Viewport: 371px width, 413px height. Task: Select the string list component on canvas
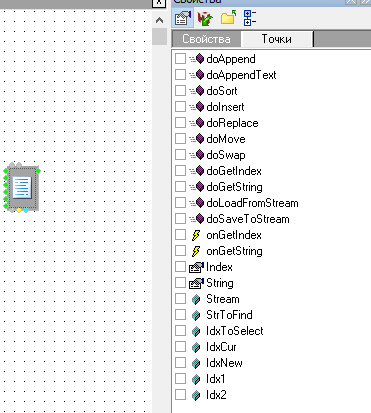(22, 188)
